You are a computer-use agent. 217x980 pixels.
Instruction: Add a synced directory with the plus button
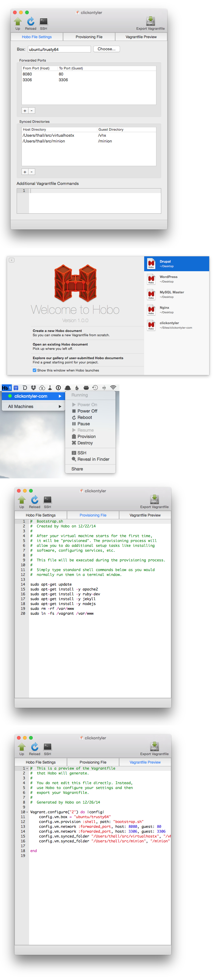(x=25, y=172)
